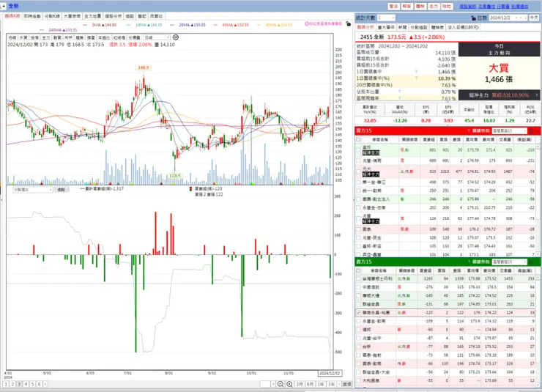The image size is (542, 392).
Task: Open the 重大事件 tab
Action: pos(386,27)
